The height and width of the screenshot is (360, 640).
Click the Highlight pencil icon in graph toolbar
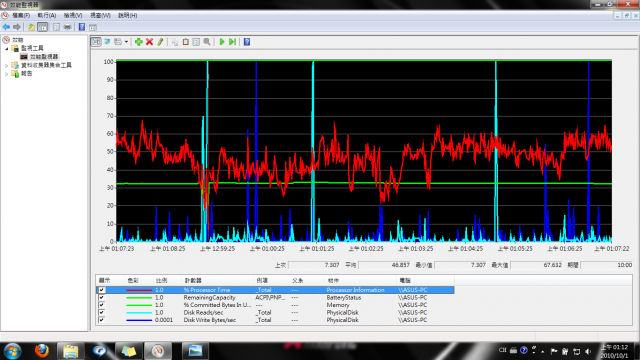(160, 42)
